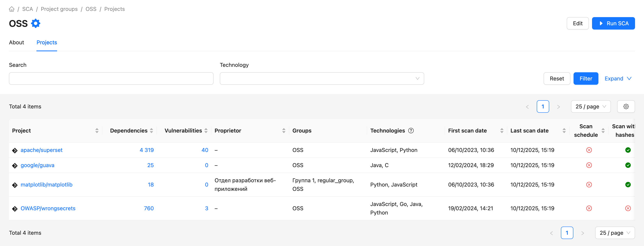The image size is (644, 246).
Task: Open the matplotlib/matplotlib project link
Action: point(47,185)
